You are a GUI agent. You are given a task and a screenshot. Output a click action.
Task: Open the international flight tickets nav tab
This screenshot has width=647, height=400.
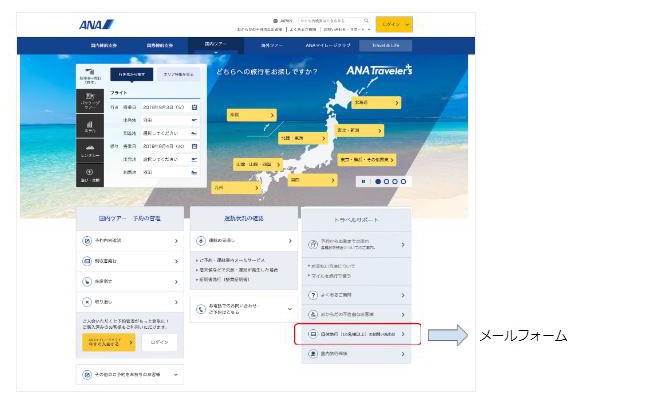click(x=160, y=45)
